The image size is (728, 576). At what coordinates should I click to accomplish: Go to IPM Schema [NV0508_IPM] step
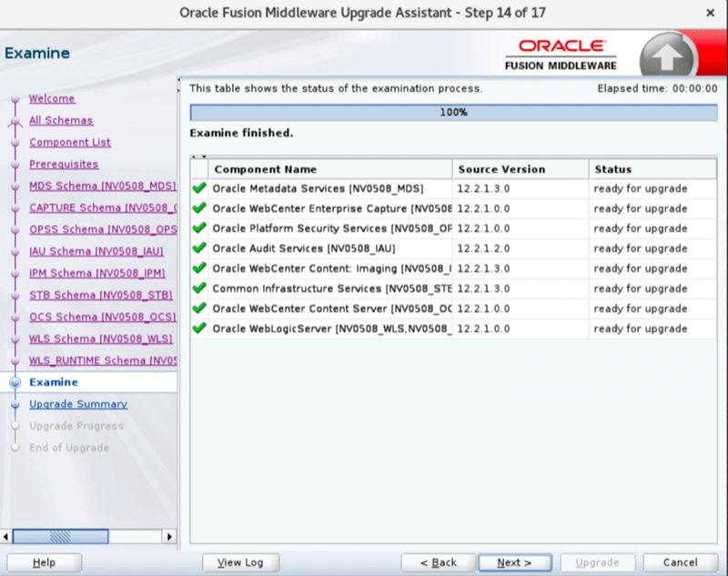click(97, 273)
